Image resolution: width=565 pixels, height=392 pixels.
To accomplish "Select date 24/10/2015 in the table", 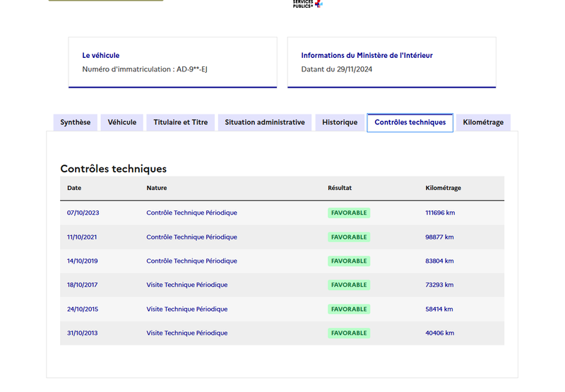I will tap(83, 309).
